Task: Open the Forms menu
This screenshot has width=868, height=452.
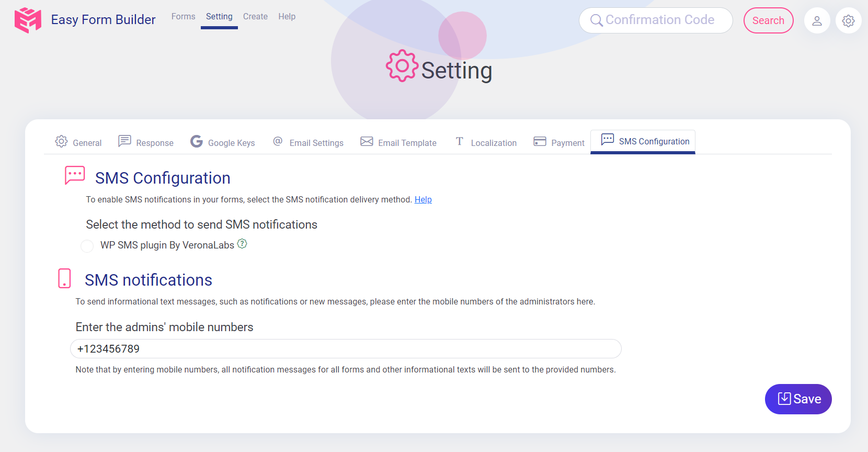Action: coord(183,17)
